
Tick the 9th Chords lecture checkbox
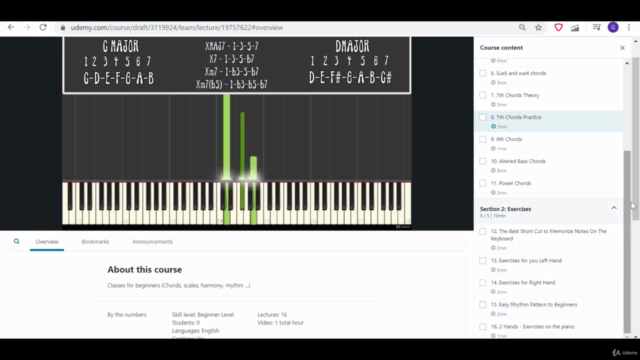click(x=483, y=139)
